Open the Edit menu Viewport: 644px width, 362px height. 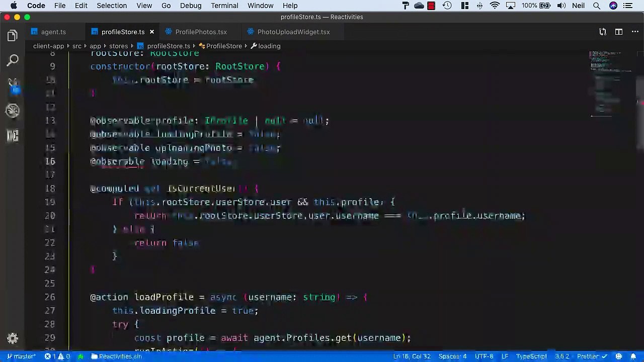81,6
